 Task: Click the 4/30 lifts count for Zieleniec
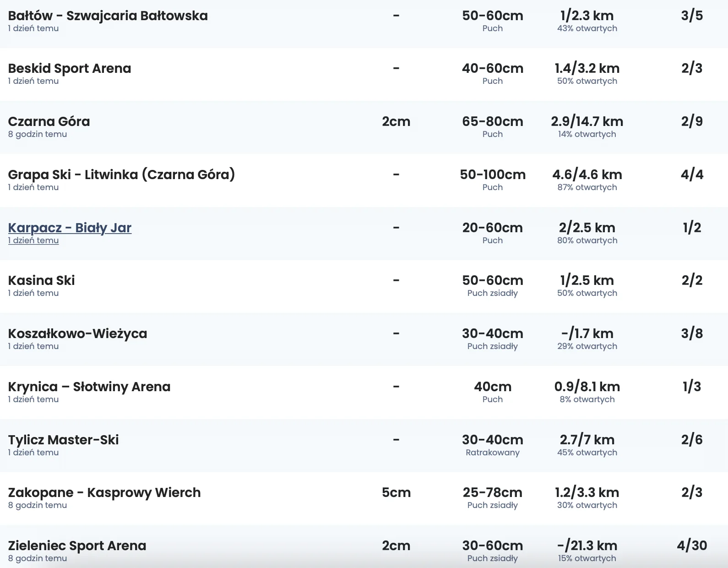pyautogui.click(x=692, y=546)
